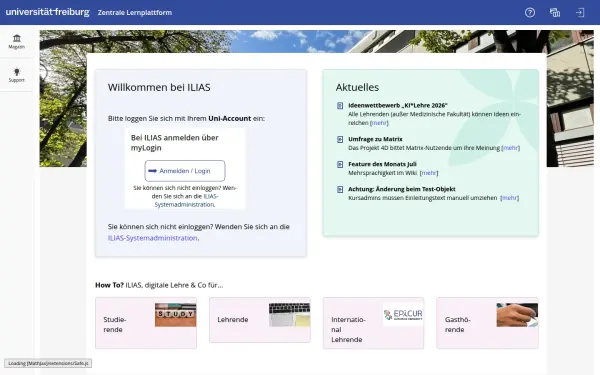Click mehr link for Umfrage zu Matrix
Image resolution: width=600 pixels, height=375 pixels.
coord(511,148)
